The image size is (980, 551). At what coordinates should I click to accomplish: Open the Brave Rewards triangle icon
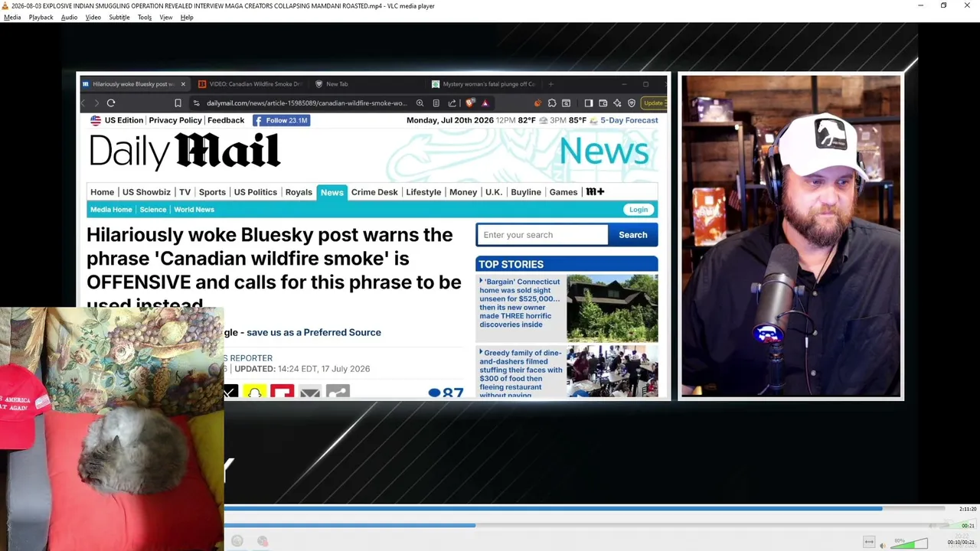point(485,103)
